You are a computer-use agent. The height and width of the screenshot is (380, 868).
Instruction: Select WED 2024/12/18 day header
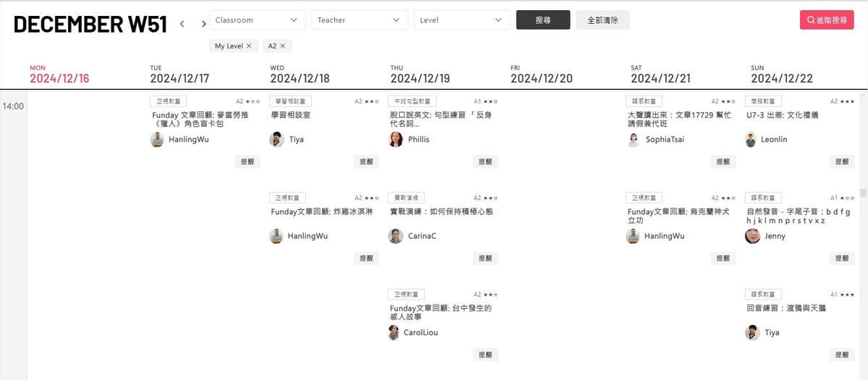(299, 75)
